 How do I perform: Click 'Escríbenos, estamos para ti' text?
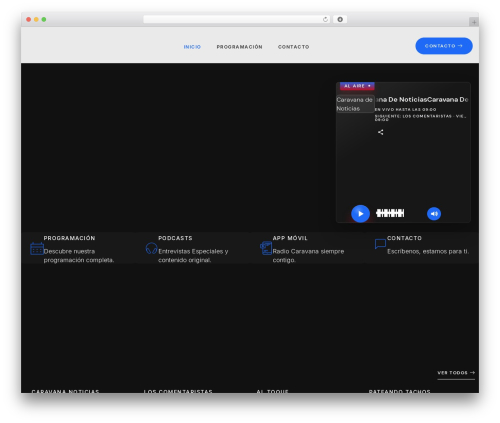tap(428, 251)
